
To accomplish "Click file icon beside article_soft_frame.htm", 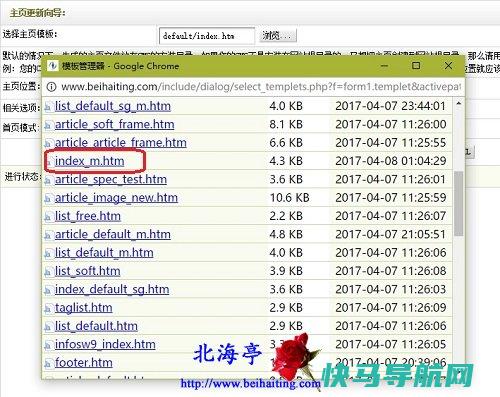I will coord(48,125).
